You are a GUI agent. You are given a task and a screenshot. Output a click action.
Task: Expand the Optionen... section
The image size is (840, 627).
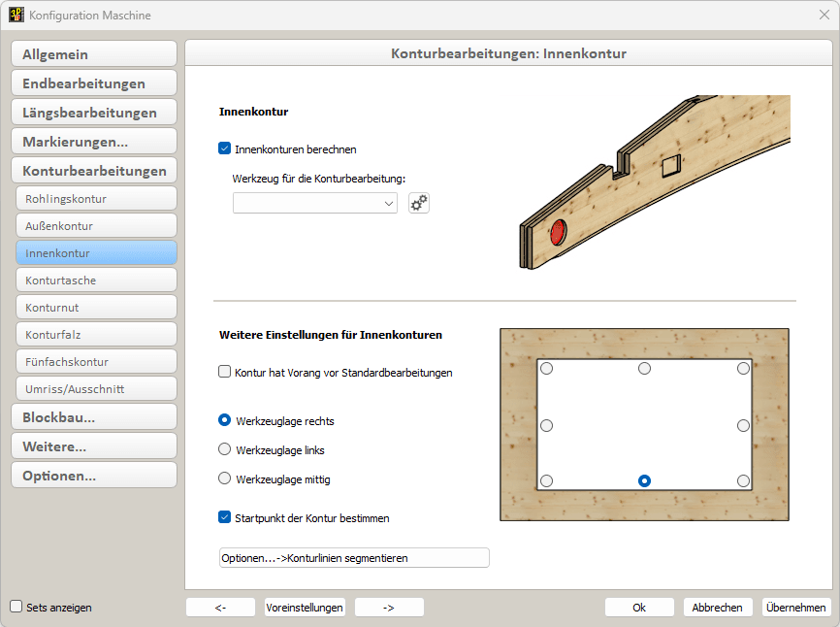coord(94,476)
